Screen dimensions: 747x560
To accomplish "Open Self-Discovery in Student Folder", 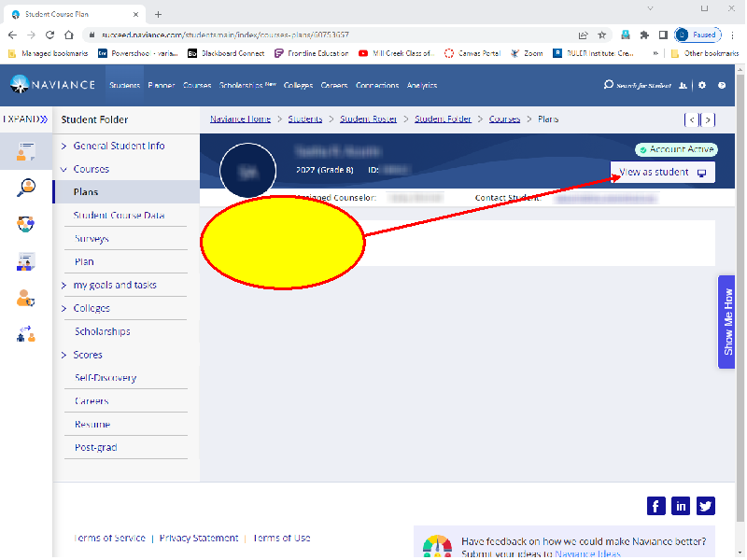I will 106,378.
